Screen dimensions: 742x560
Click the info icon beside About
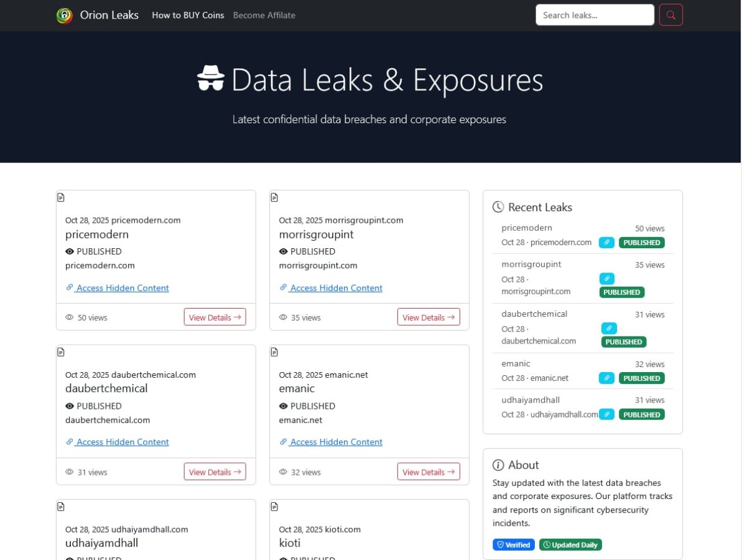click(498, 465)
